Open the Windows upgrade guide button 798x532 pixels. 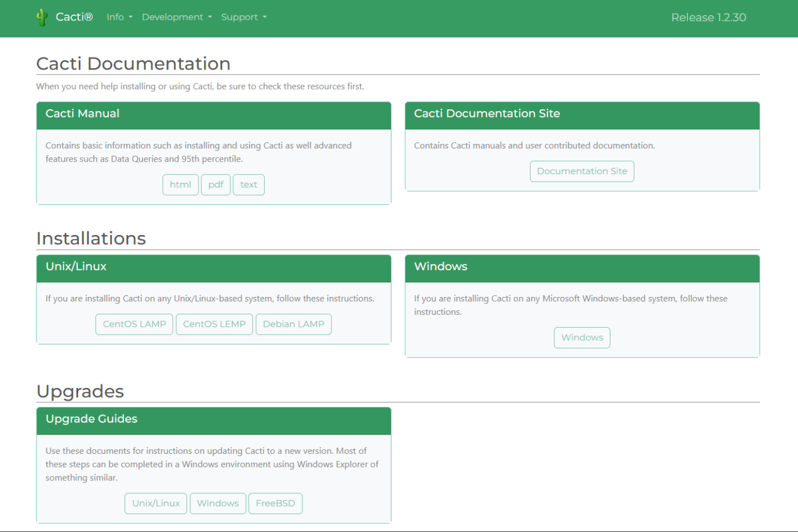click(218, 503)
